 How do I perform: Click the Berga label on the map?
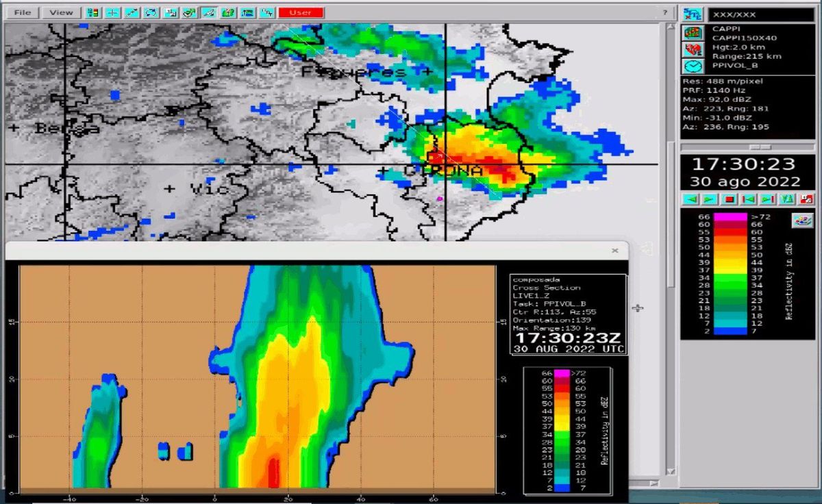click(x=66, y=128)
